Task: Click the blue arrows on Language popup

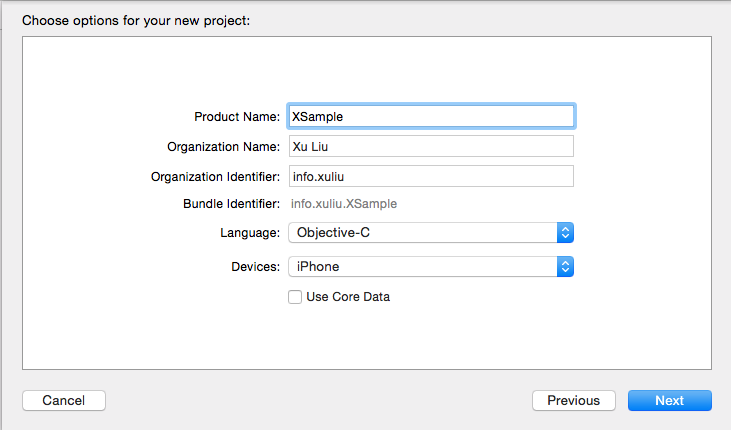Action: pos(565,233)
